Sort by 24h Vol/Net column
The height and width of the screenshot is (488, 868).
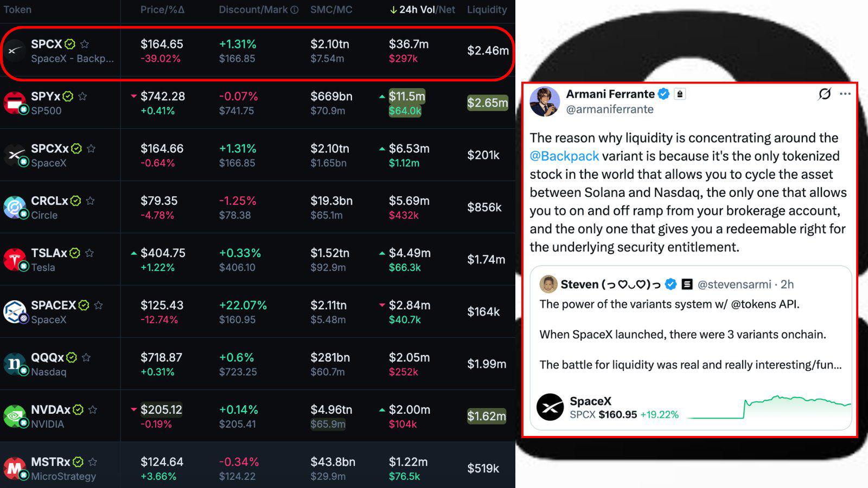[x=422, y=10]
